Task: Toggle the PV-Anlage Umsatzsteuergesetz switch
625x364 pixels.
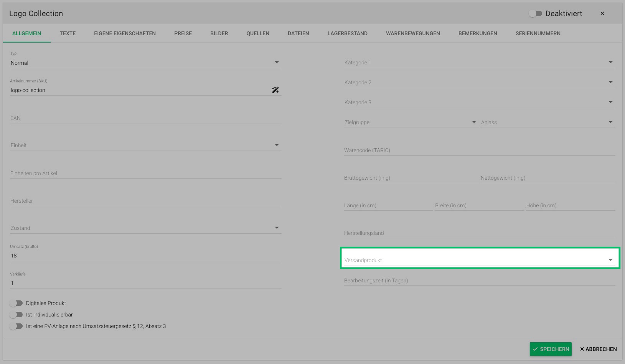Action: pyautogui.click(x=16, y=326)
